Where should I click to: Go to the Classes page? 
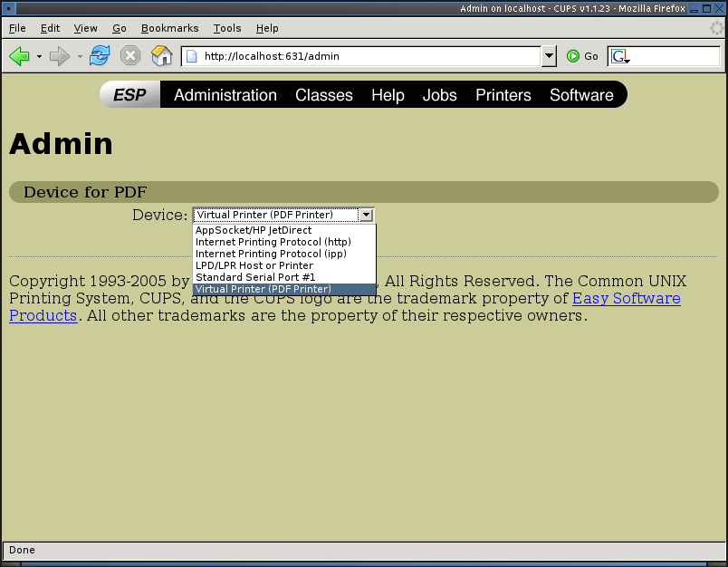pos(324,95)
